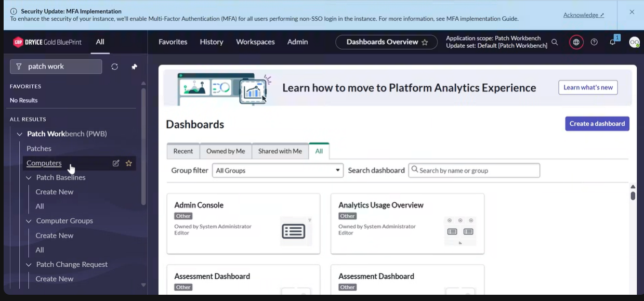
Task: Open Create New under Patch Baselines
Action: click(55, 192)
